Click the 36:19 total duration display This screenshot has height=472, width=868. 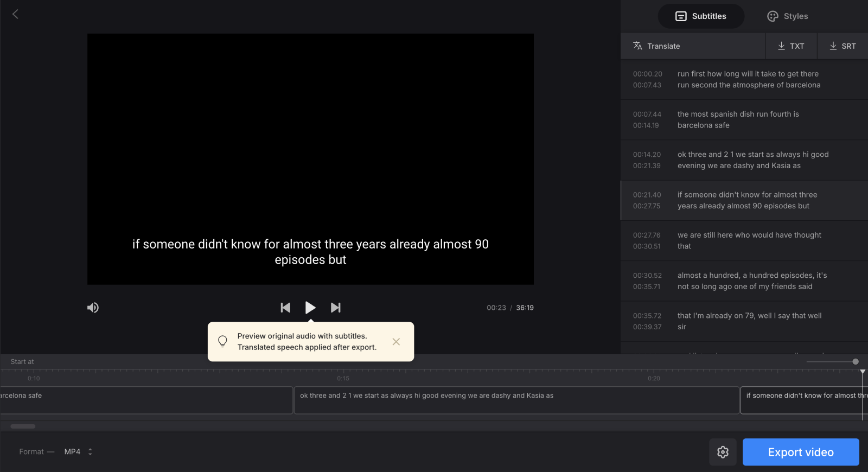(525, 308)
